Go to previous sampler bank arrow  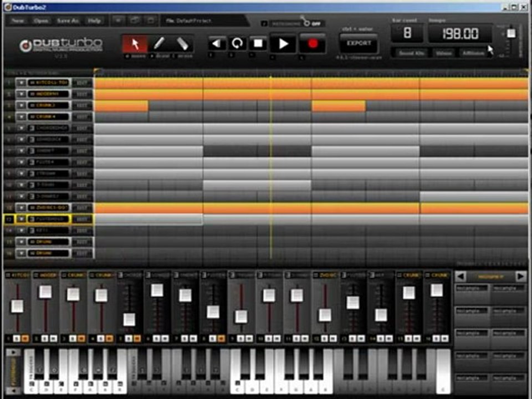coord(460,277)
